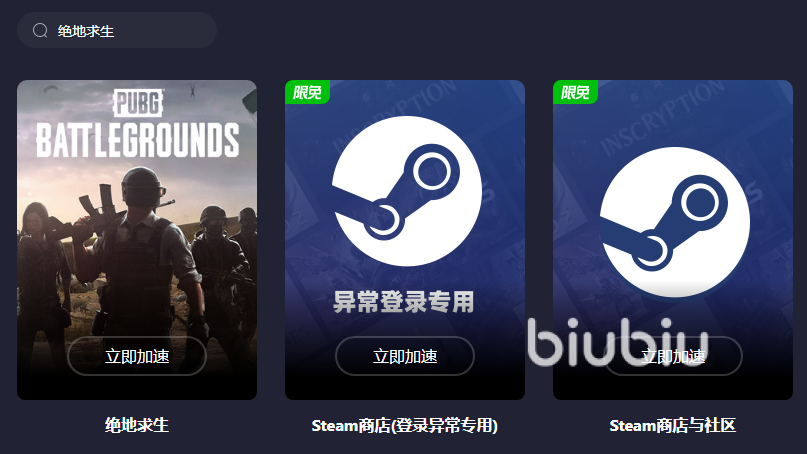Image resolution: width=807 pixels, height=454 pixels.
Task: Open the Steam商店(登录异常专用) title link
Action: click(x=405, y=426)
